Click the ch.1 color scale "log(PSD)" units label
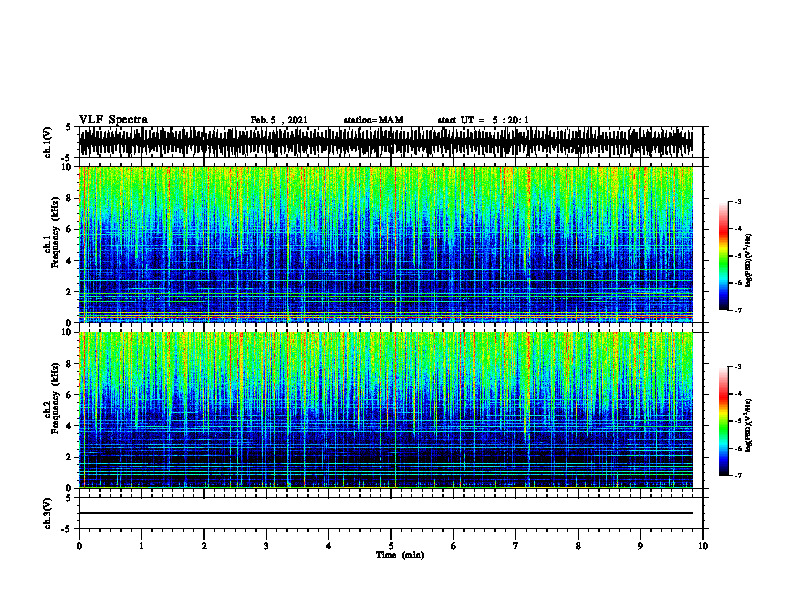Image resolution: width=792 pixels, height=612 pixels. [x=749, y=260]
